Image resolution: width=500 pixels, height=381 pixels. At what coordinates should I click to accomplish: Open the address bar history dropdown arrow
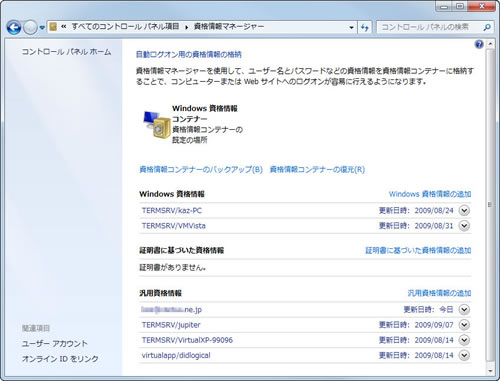click(351, 27)
